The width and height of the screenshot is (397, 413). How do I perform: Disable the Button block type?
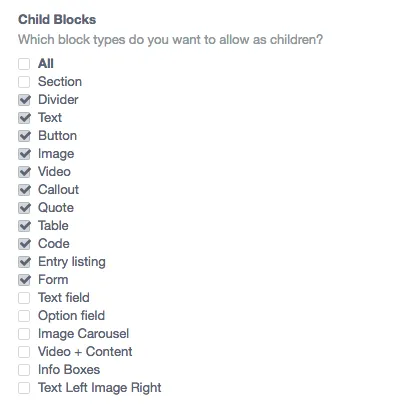[24, 136]
